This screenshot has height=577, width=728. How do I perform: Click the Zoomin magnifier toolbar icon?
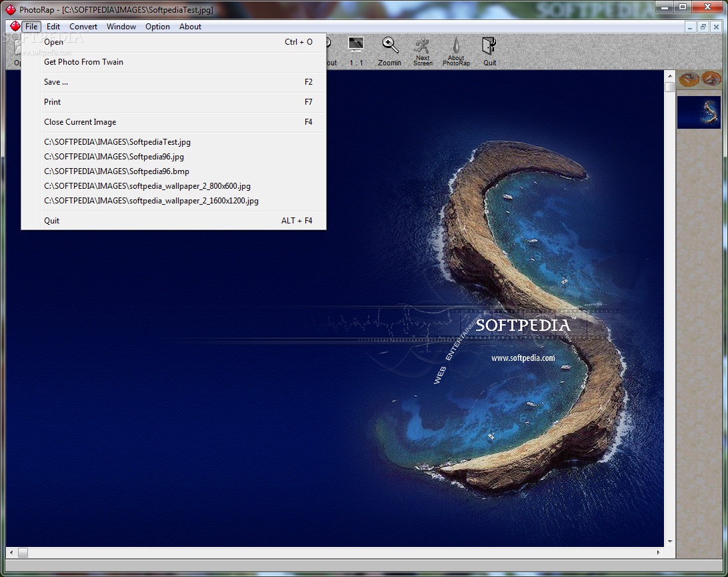[389, 51]
